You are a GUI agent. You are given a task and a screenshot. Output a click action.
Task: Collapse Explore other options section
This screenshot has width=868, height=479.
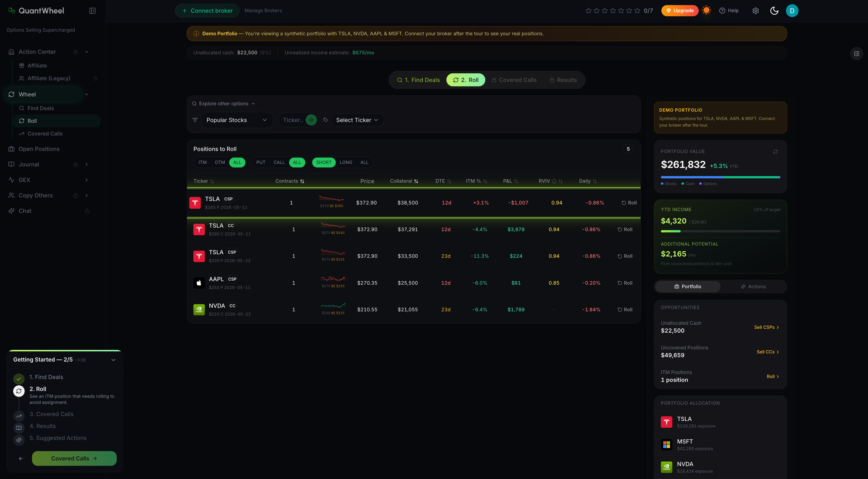(x=223, y=104)
